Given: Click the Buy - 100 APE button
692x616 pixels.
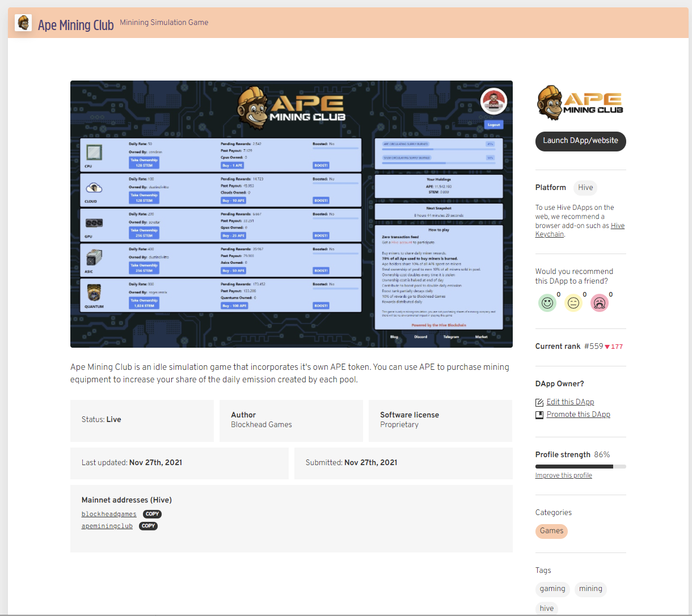Looking at the screenshot, I should [234, 306].
